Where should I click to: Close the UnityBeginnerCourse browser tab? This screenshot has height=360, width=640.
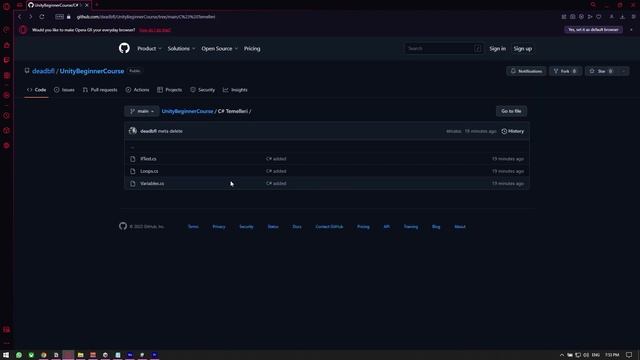(x=87, y=5)
